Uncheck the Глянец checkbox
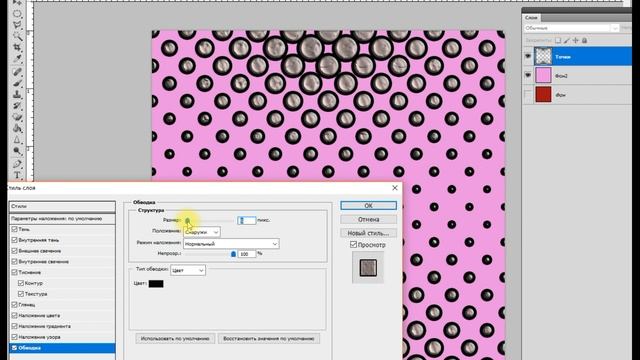The height and width of the screenshot is (360, 640). pos(15,304)
